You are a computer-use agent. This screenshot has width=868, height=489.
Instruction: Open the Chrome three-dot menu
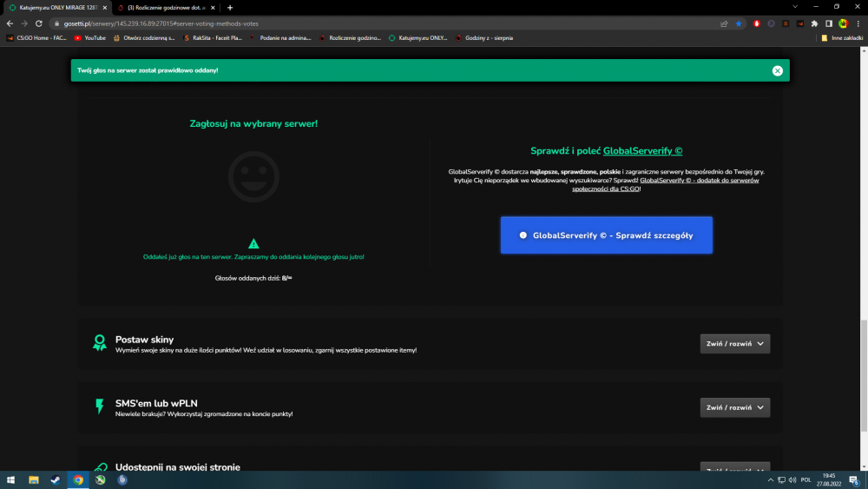(858, 23)
